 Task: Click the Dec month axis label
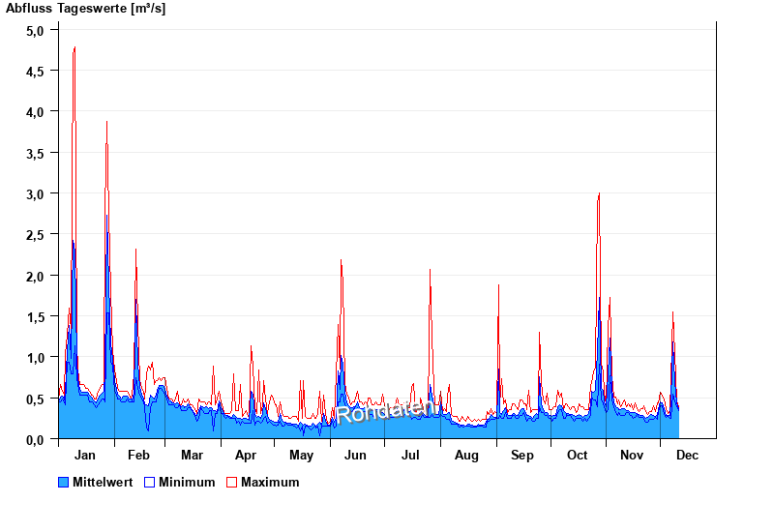687,456
